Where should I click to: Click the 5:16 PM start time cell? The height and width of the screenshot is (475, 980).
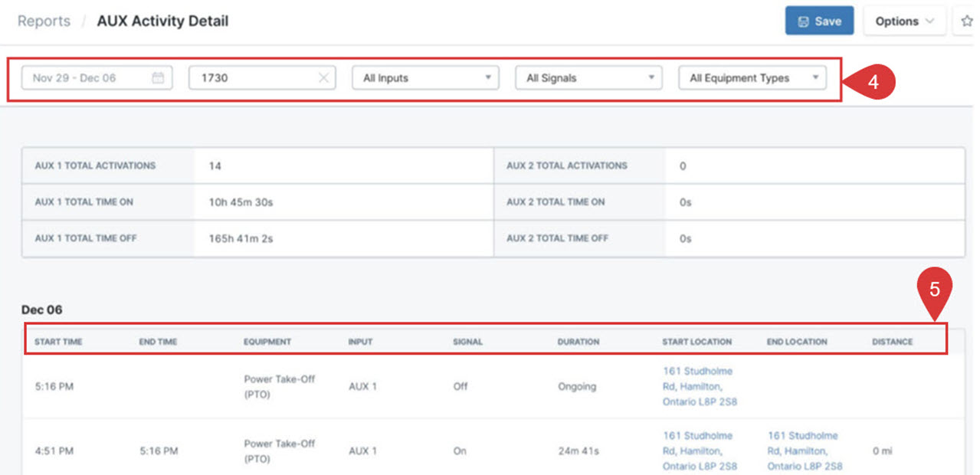point(54,387)
